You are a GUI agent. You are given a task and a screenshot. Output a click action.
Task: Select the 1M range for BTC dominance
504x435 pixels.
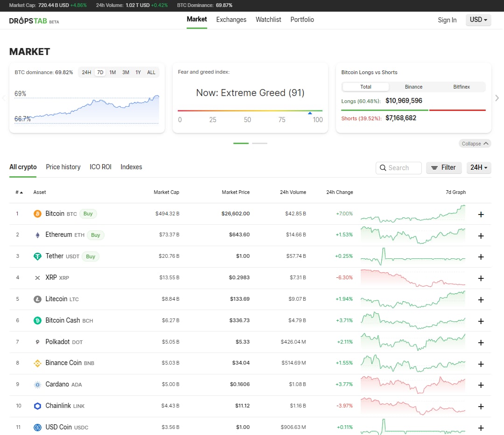point(112,73)
